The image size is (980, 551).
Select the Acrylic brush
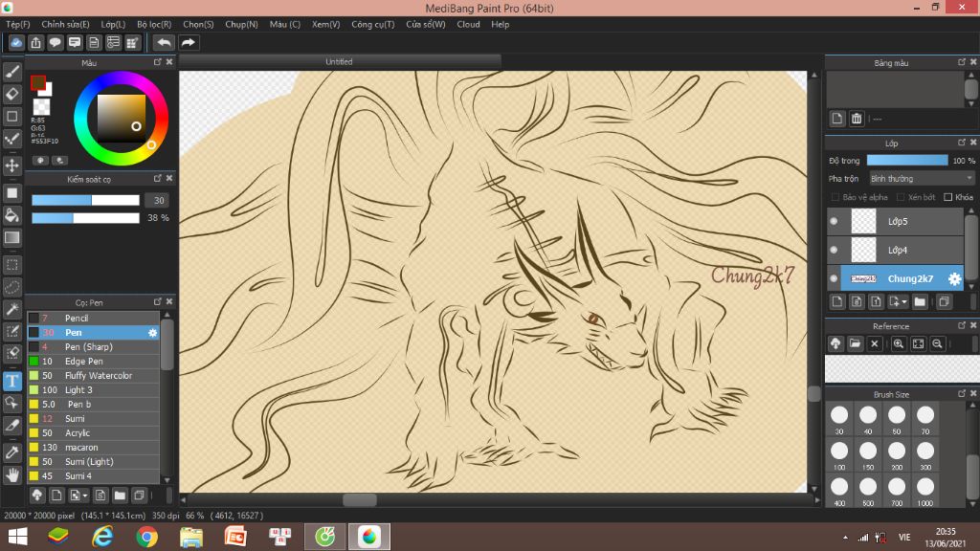pos(93,433)
